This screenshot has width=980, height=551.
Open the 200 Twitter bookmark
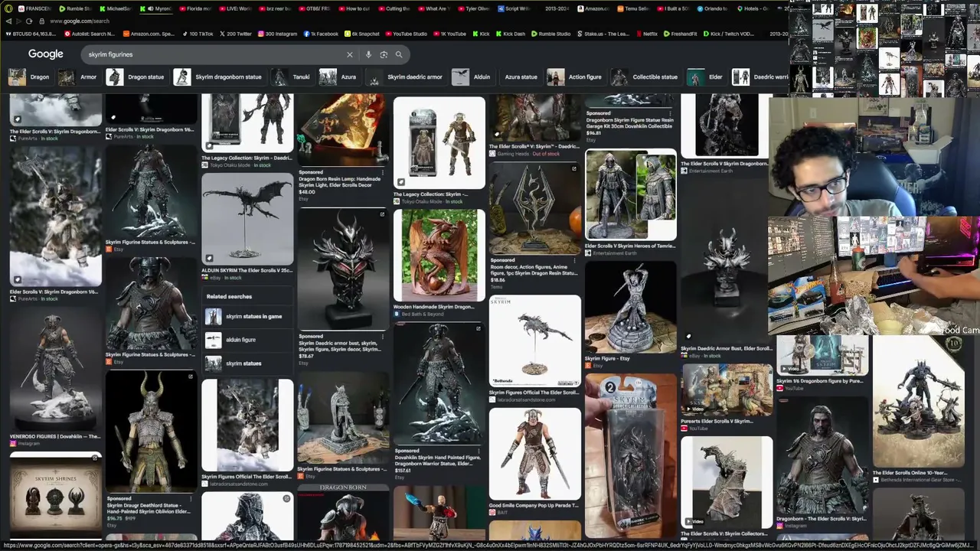[x=235, y=34]
